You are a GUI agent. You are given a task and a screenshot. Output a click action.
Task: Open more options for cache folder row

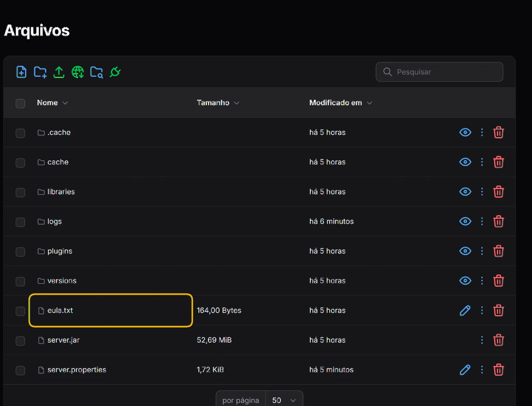tap(482, 162)
